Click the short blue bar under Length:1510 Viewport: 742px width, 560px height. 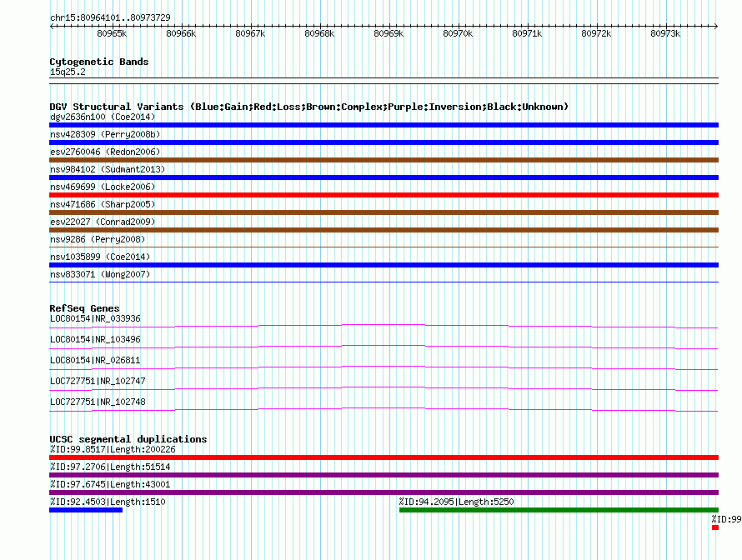[x=86, y=510]
